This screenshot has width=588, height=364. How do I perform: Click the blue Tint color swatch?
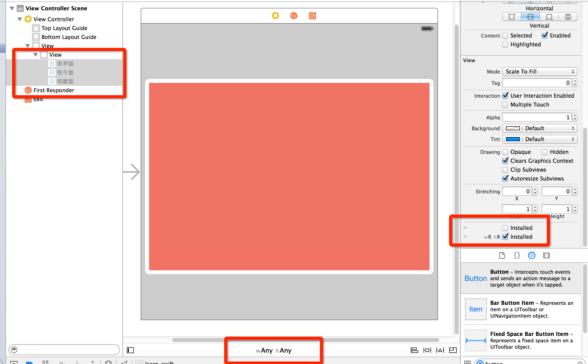[513, 139]
